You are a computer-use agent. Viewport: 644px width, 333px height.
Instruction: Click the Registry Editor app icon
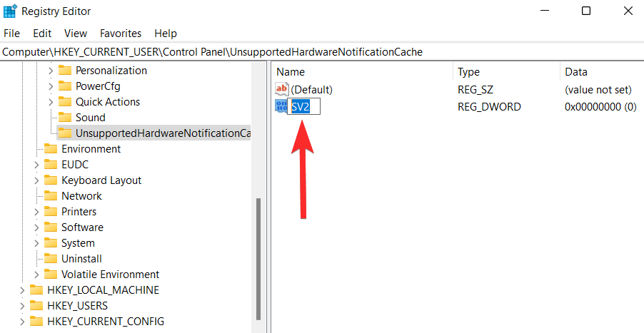pyautogui.click(x=10, y=11)
